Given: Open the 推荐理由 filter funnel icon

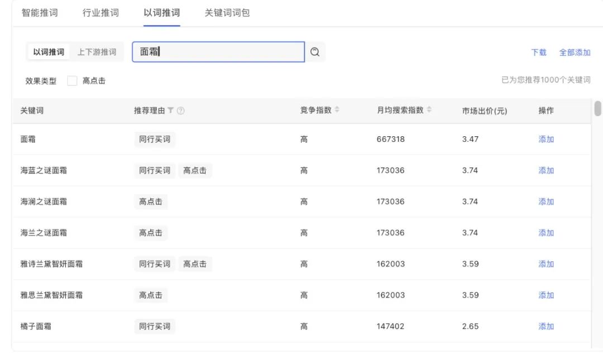Looking at the screenshot, I should point(170,111).
